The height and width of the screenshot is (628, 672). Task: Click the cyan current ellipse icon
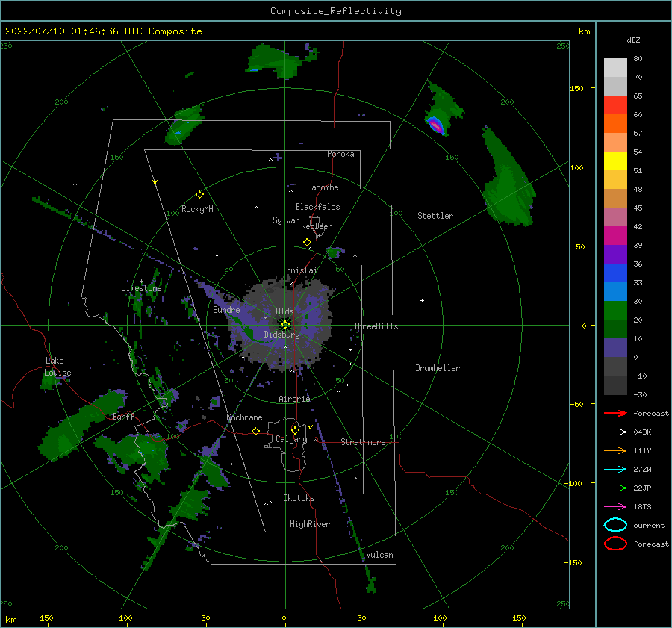615,525
